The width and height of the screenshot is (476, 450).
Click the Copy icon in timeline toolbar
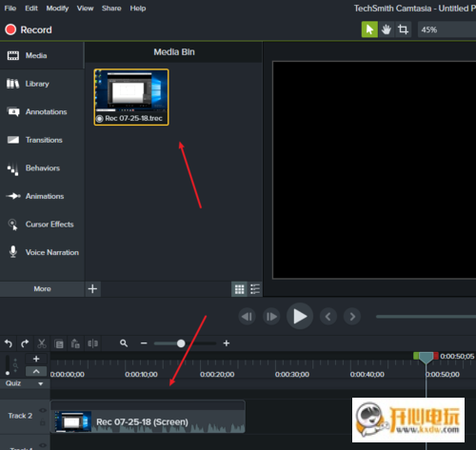[x=59, y=343]
